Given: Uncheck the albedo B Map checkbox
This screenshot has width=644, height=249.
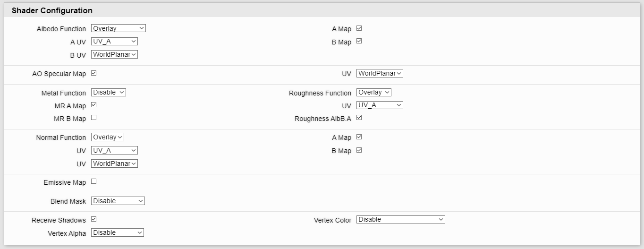Looking at the screenshot, I should (359, 42).
